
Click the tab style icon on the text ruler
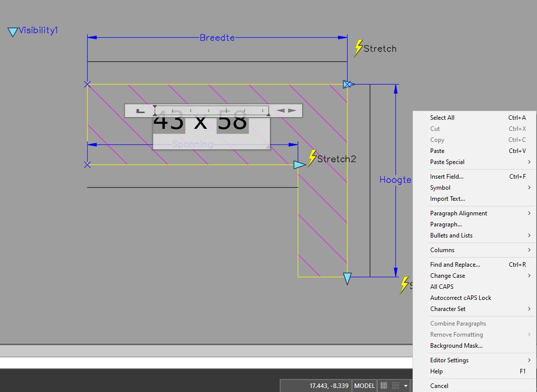(x=140, y=110)
